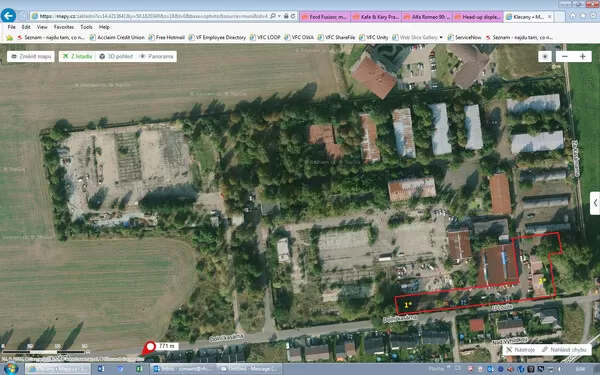Image resolution: width=600 pixels, height=375 pixels.
Task: Switch to Alfa Romeo 90 tab
Action: click(427, 17)
